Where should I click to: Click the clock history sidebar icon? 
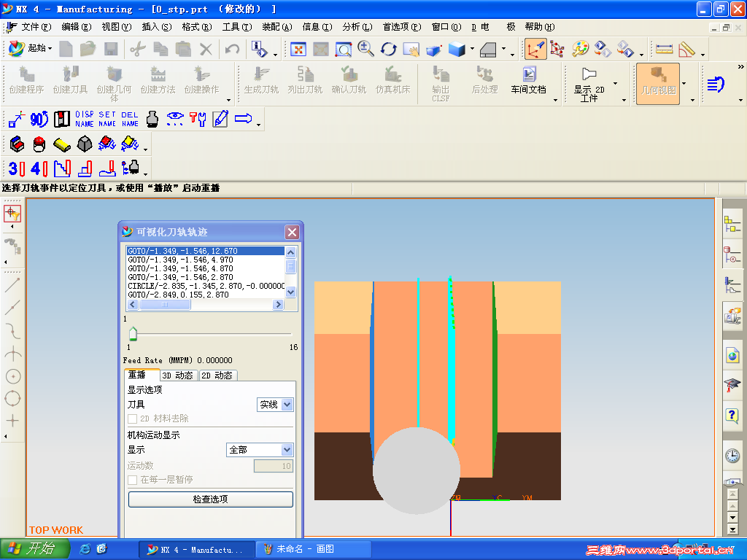pyautogui.click(x=732, y=456)
